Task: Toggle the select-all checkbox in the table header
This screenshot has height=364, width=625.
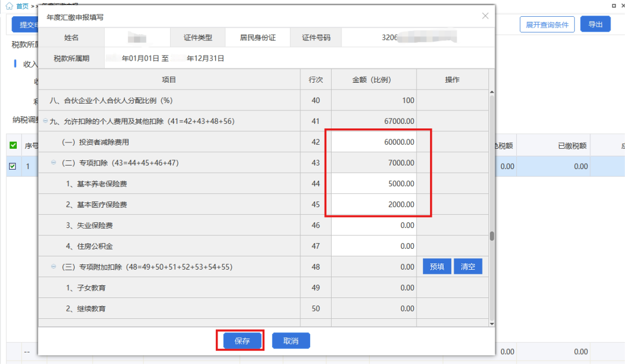Action: 13,146
